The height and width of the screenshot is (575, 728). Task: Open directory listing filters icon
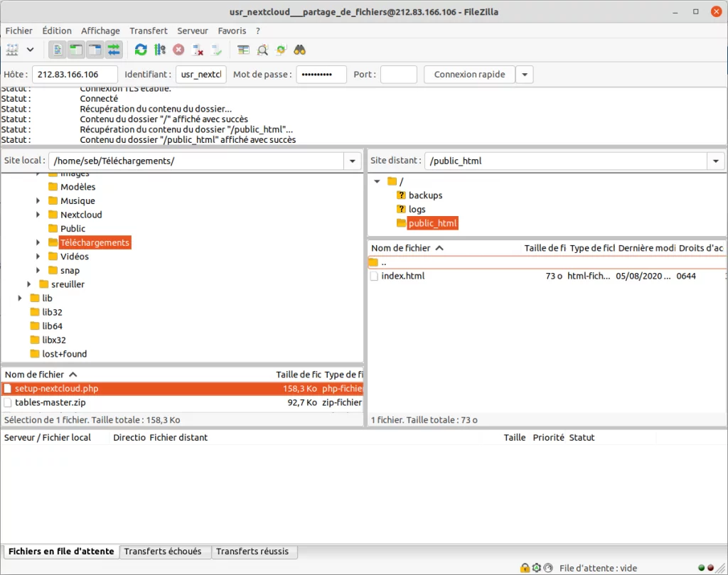(x=243, y=50)
